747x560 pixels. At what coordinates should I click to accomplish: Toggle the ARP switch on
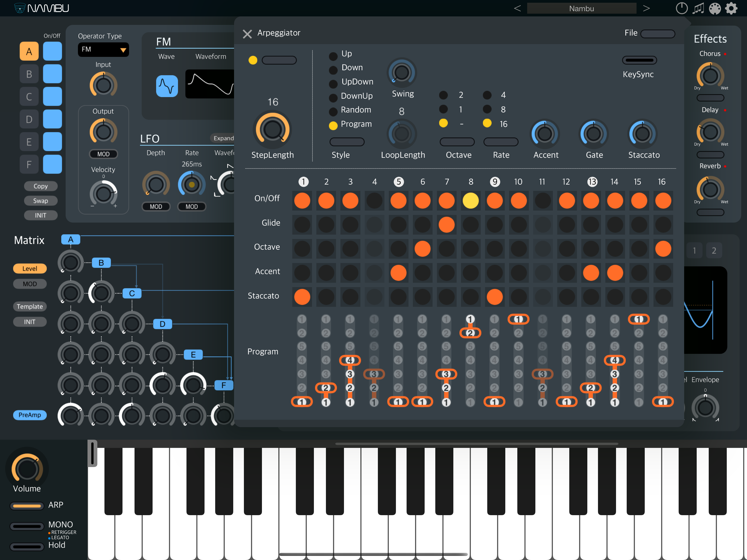click(27, 506)
